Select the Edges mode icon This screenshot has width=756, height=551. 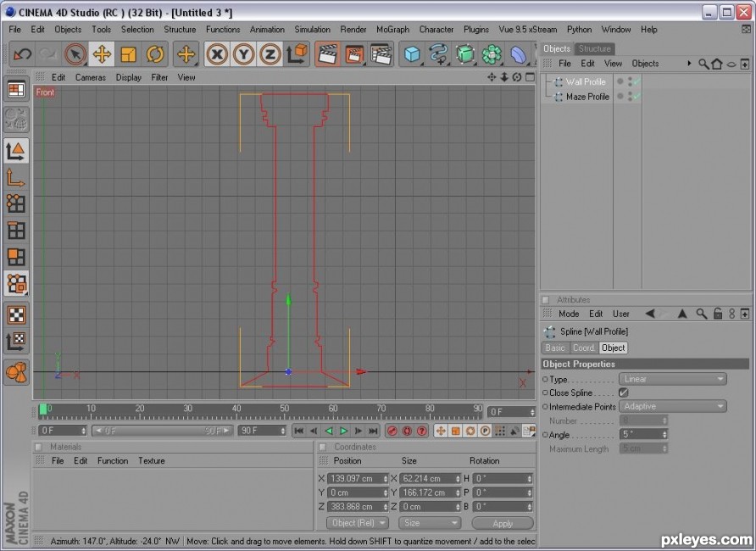[16, 231]
